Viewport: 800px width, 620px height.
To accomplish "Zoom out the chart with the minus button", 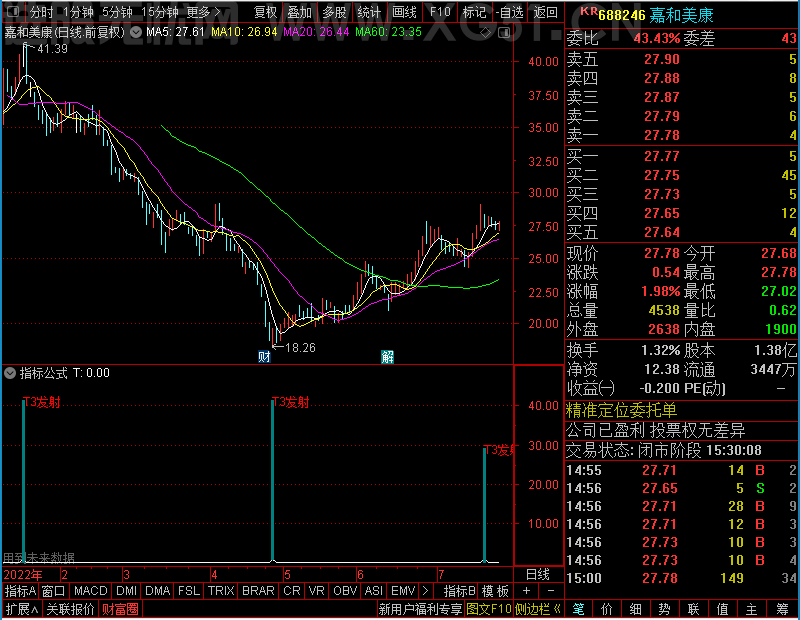I will 551,591.
